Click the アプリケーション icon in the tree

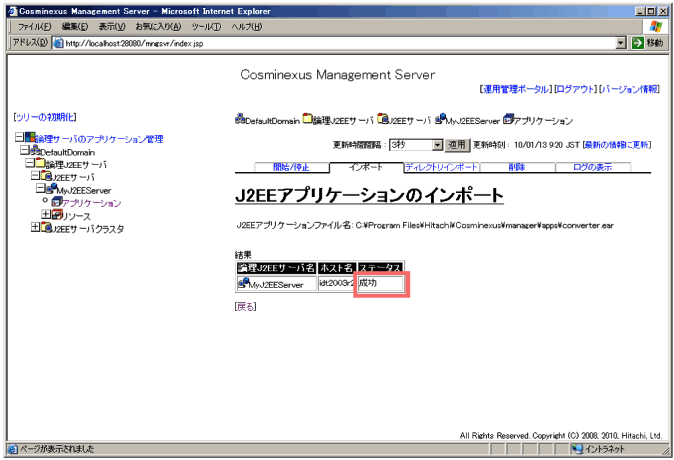(56, 201)
